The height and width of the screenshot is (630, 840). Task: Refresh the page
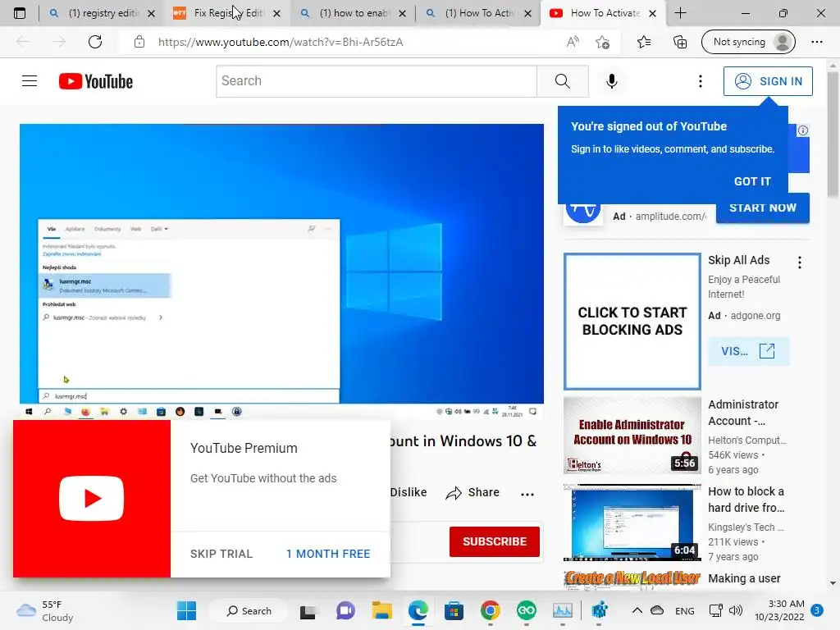coord(95,42)
